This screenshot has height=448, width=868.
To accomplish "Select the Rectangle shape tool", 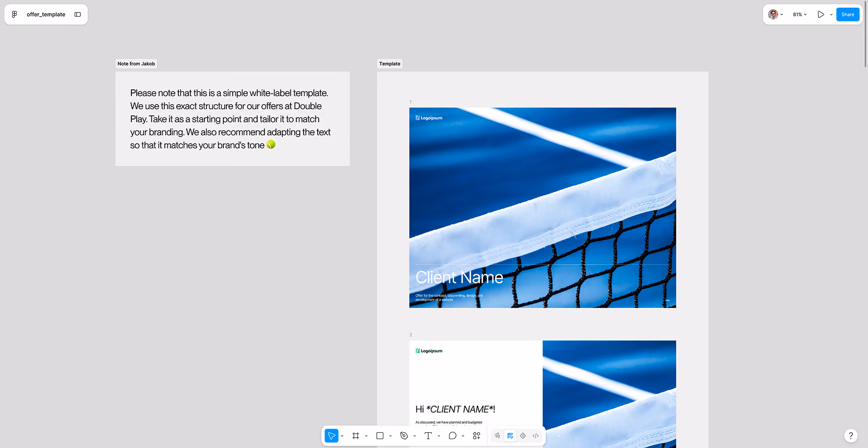I will tap(380, 436).
